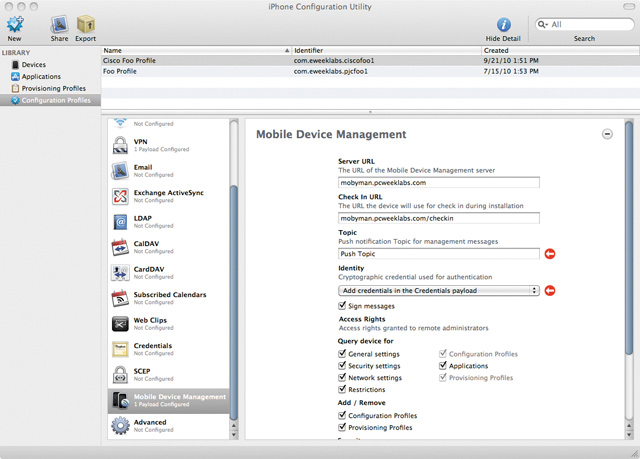
Task: Open the Web Clips payload icon
Action: click(x=120, y=324)
